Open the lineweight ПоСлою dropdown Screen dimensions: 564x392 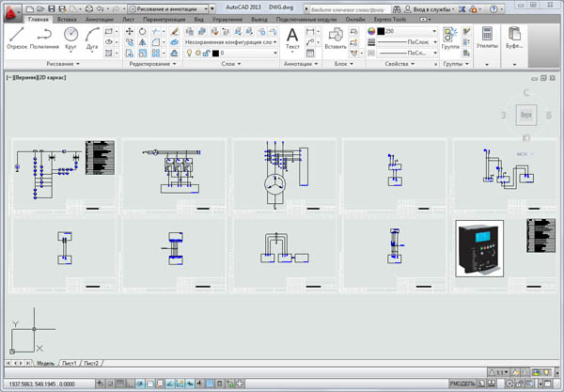(407, 42)
